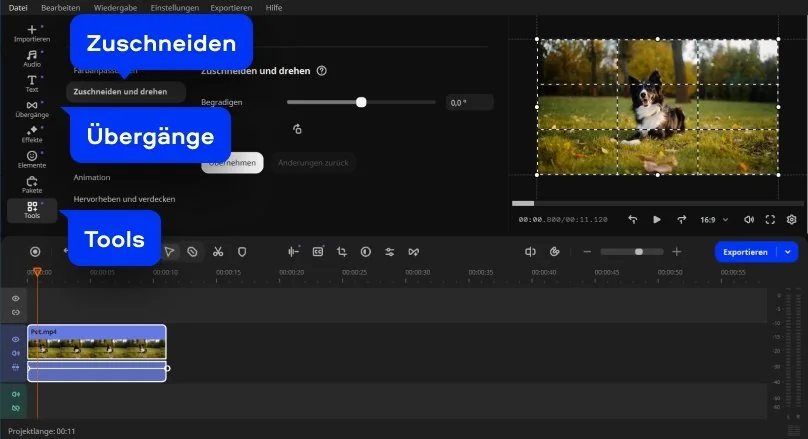The height and width of the screenshot is (439, 808).
Task: Toggle visibility eye of the top track
Action: pyautogui.click(x=16, y=298)
